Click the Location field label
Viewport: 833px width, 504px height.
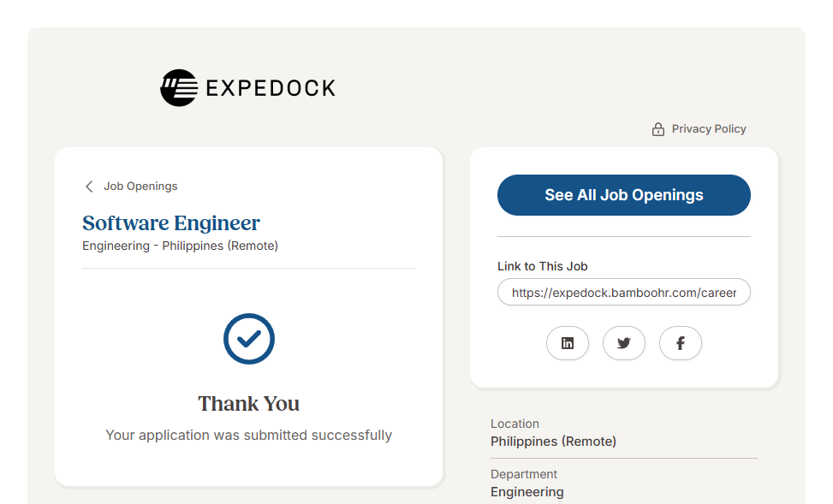click(515, 424)
